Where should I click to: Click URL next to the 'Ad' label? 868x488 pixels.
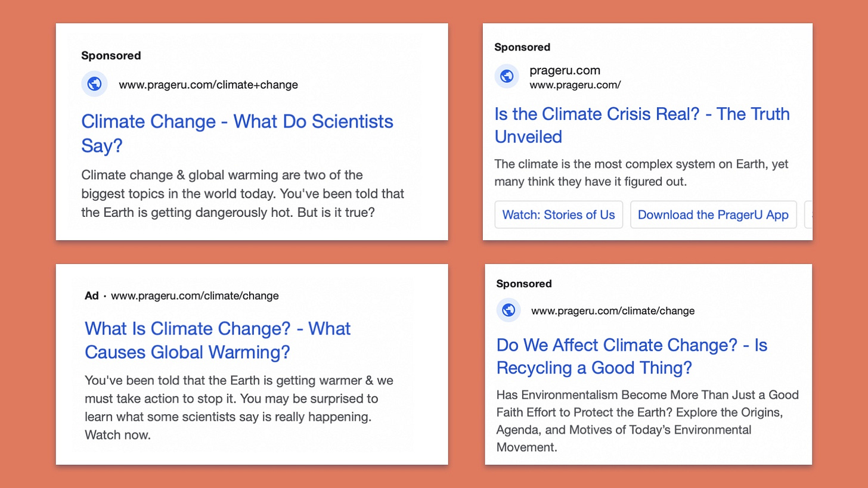(194, 296)
